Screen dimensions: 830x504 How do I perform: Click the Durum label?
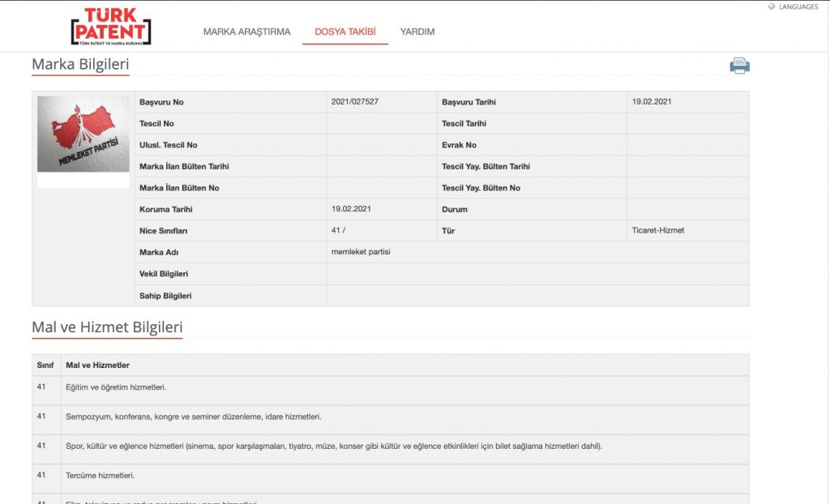(454, 210)
